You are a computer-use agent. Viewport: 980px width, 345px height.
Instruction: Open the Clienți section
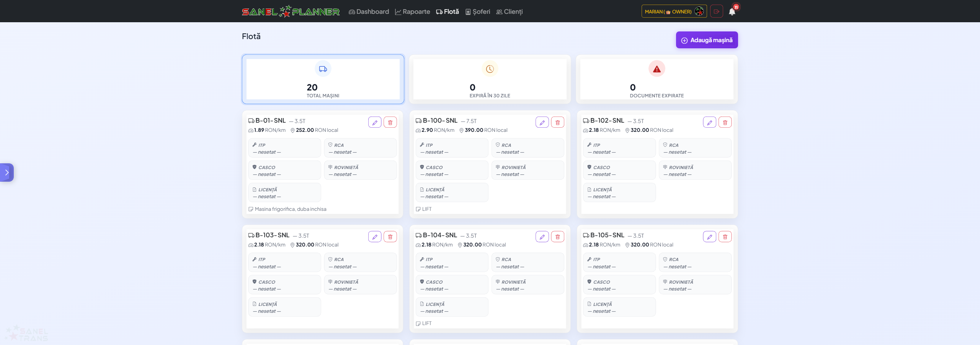click(x=509, y=12)
